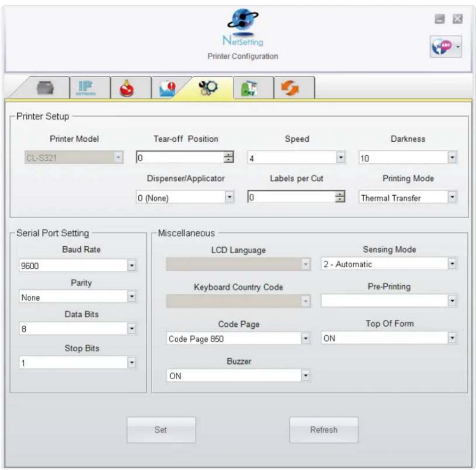Open the orange refresh arrows tab
Viewport: 476px width, 470px height.
[x=290, y=88]
